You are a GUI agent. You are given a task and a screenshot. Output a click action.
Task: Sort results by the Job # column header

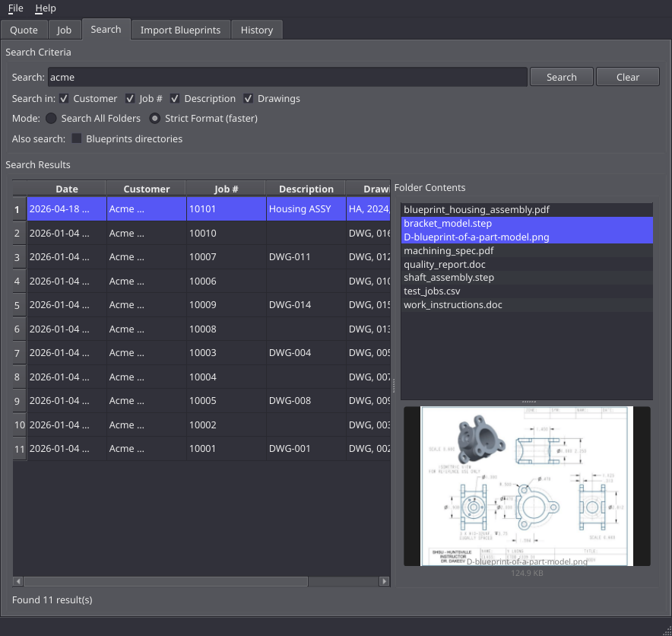click(x=226, y=189)
